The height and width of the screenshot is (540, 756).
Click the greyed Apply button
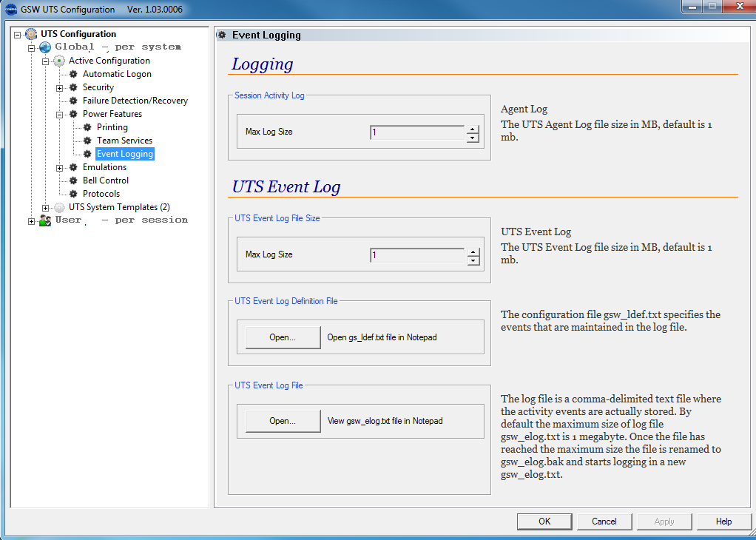pos(664,522)
